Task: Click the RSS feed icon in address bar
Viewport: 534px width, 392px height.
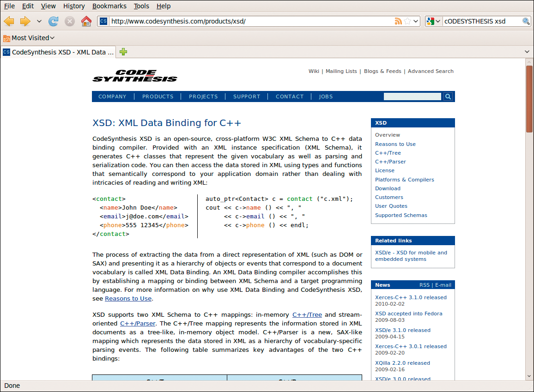Action: coord(398,21)
